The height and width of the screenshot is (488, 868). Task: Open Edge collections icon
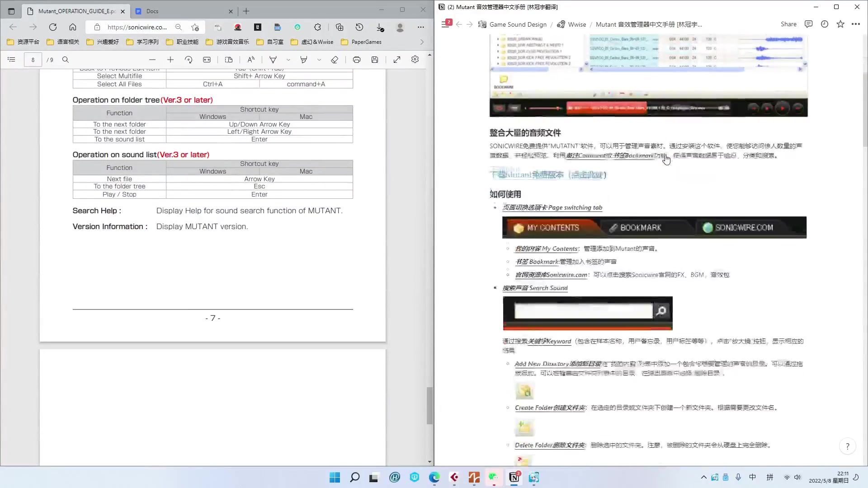click(340, 27)
